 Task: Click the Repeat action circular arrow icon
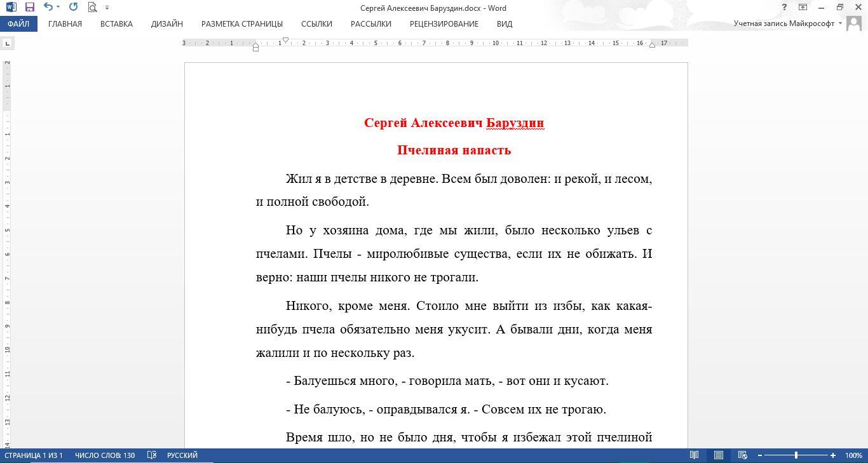(x=73, y=8)
